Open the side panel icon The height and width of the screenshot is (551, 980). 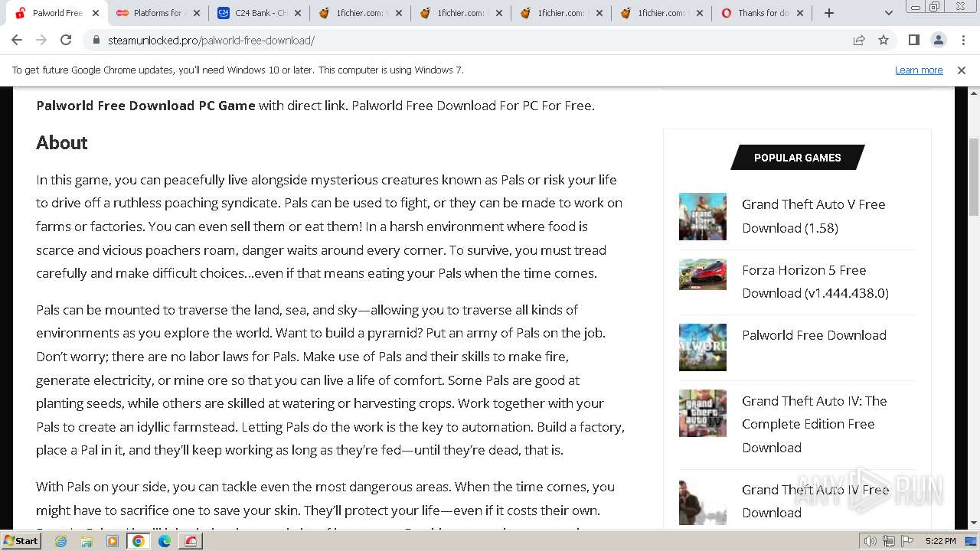[913, 41]
